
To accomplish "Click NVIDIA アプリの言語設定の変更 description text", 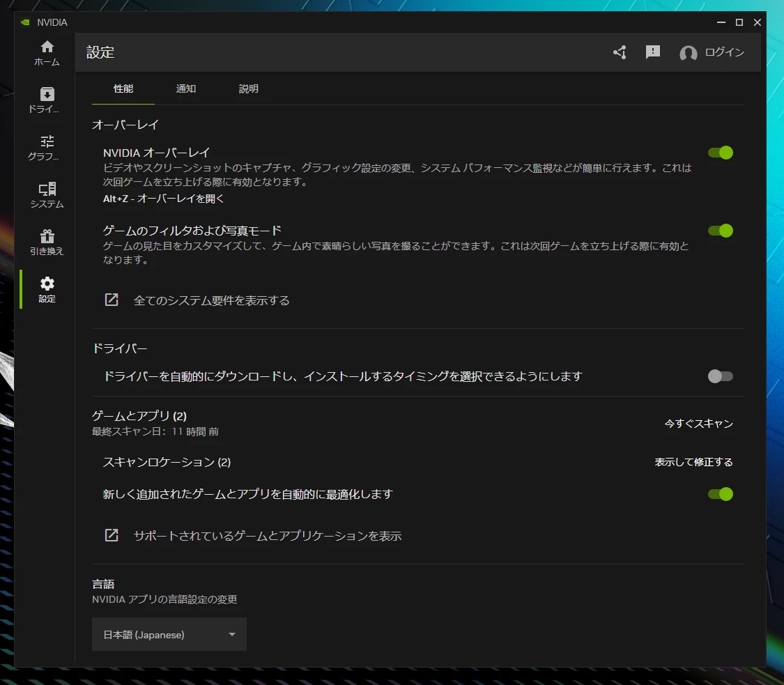I will click(164, 599).
